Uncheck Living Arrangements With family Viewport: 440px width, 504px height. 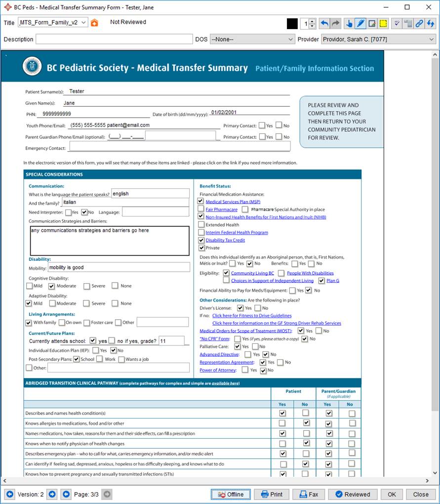click(x=29, y=322)
